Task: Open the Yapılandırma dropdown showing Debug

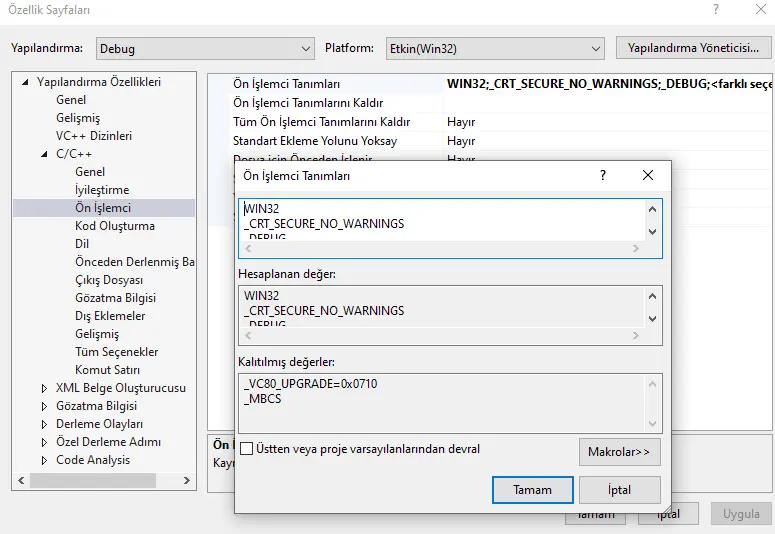Action: point(206,48)
